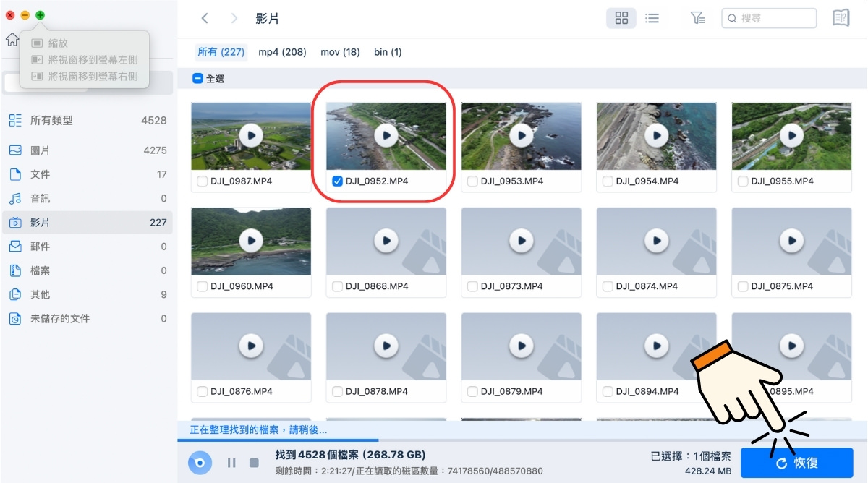Play the DJI_0868.MP4 preview

pyautogui.click(x=386, y=241)
